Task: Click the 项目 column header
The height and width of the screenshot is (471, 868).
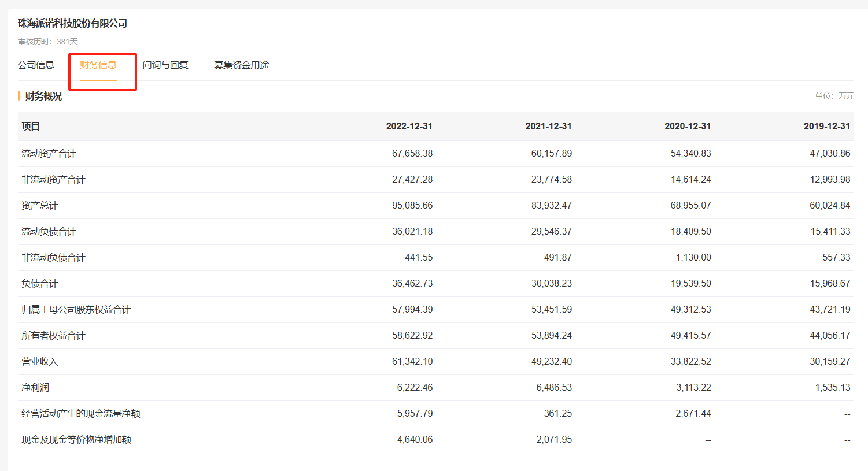Action: [31, 127]
